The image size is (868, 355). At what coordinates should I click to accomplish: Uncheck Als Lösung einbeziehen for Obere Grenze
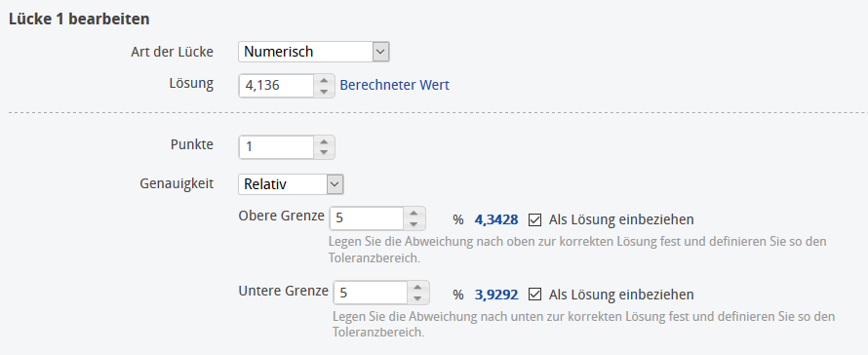tap(534, 219)
